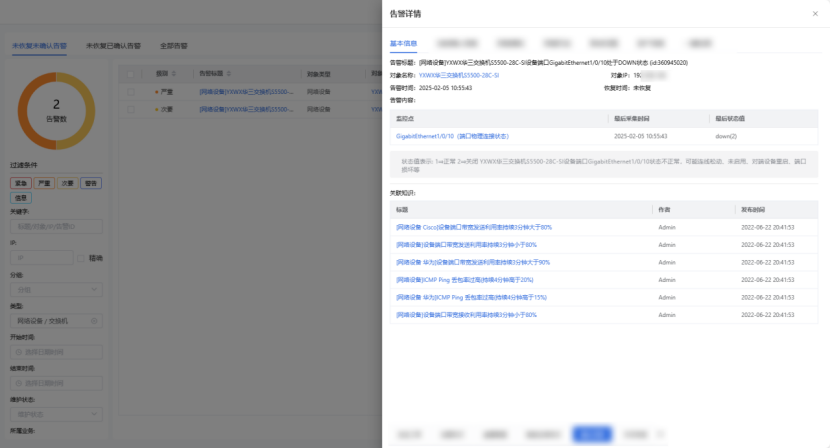Switch to 未恢复已确认告警 tab
Viewport: 831px width, 448px height.
(113, 46)
